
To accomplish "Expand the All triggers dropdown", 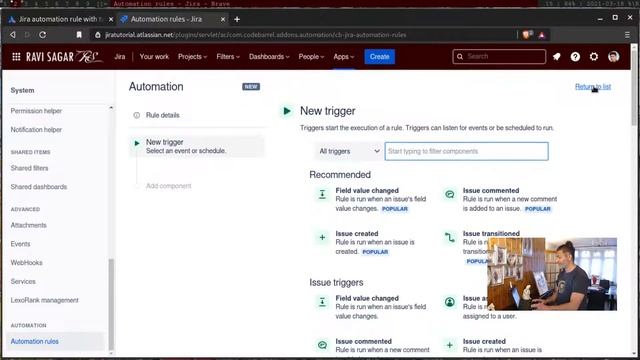I will pyautogui.click(x=349, y=151).
